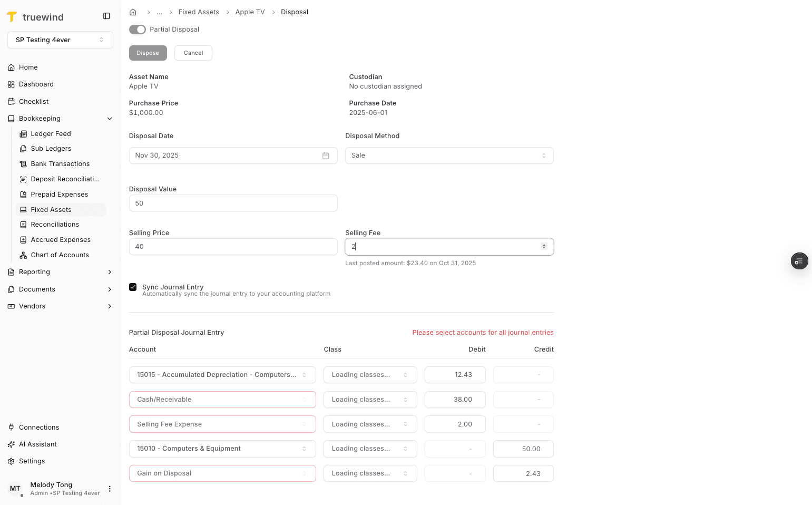Open the floating panel button on the right edge

click(799, 261)
